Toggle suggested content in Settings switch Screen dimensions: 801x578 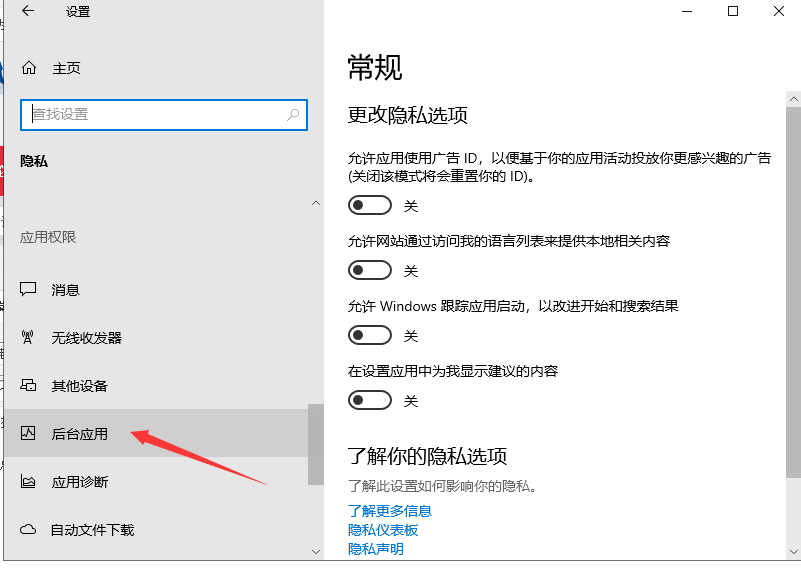pyautogui.click(x=370, y=400)
